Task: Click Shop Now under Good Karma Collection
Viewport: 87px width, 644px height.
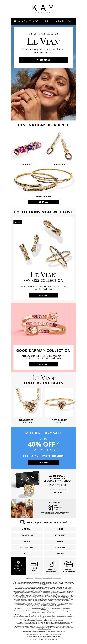Action: (43, 364)
